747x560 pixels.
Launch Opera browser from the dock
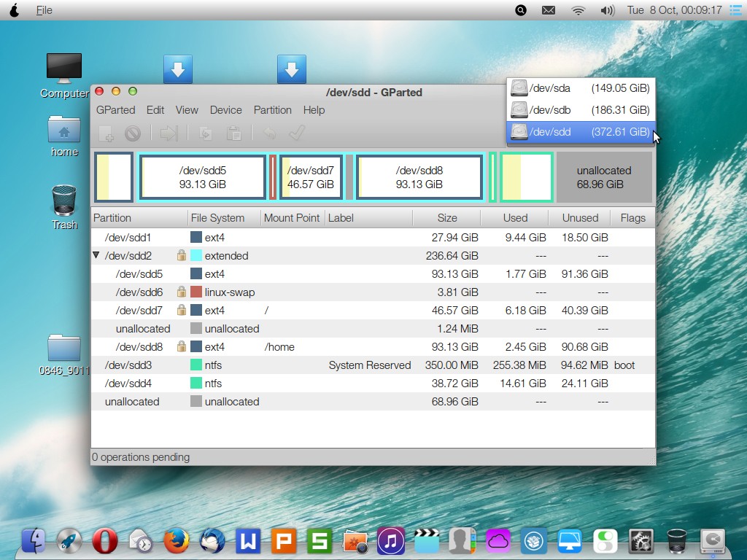coord(105,541)
